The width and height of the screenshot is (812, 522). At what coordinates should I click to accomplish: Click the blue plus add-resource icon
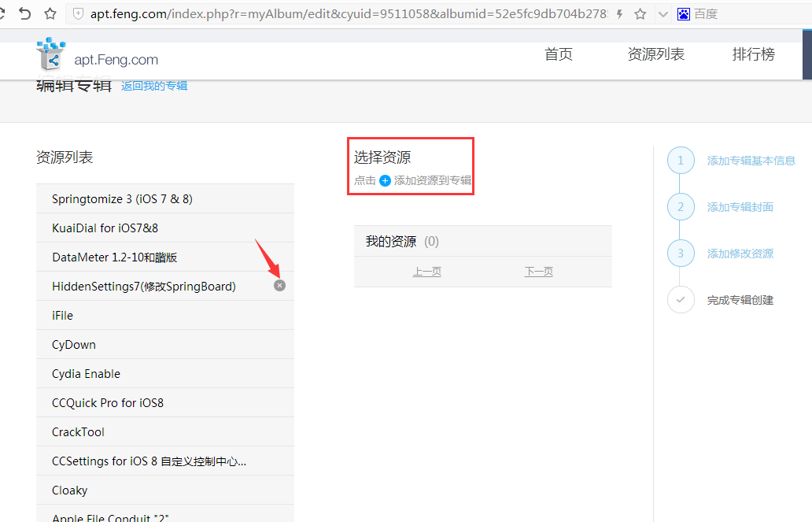coord(385,180)
